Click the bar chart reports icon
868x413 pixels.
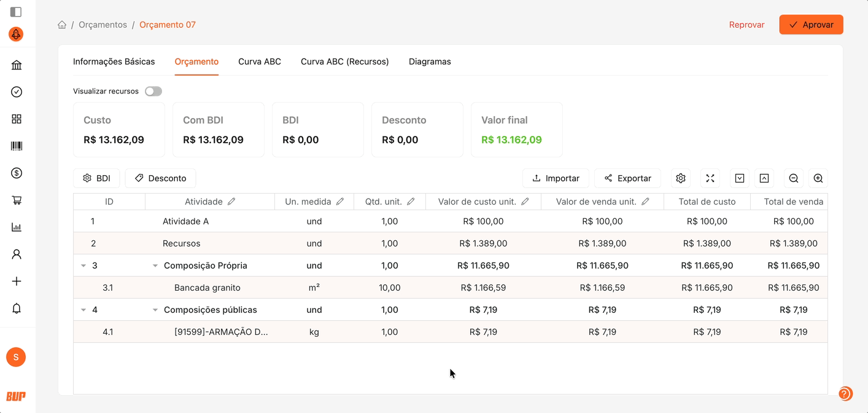coord(17,227)
